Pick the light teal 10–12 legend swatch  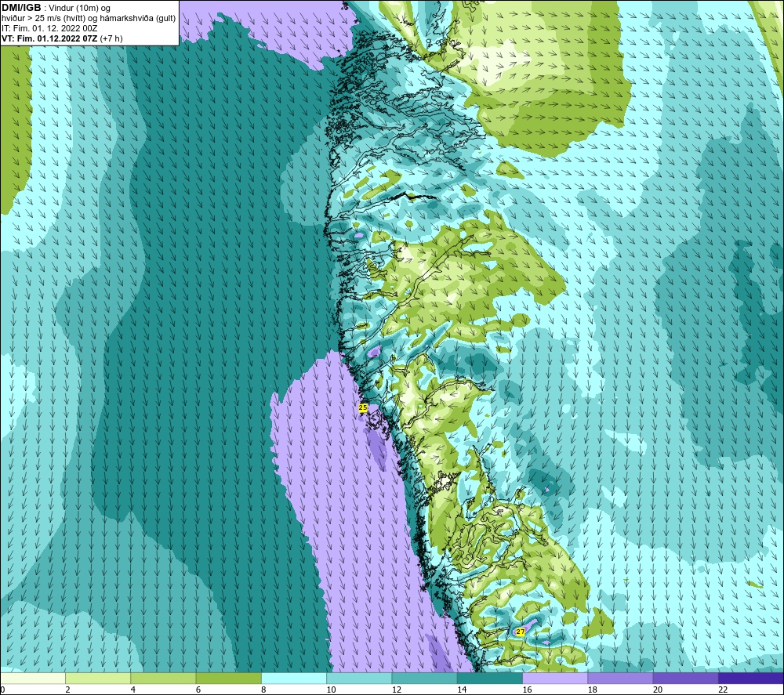(x=359, y=678)
